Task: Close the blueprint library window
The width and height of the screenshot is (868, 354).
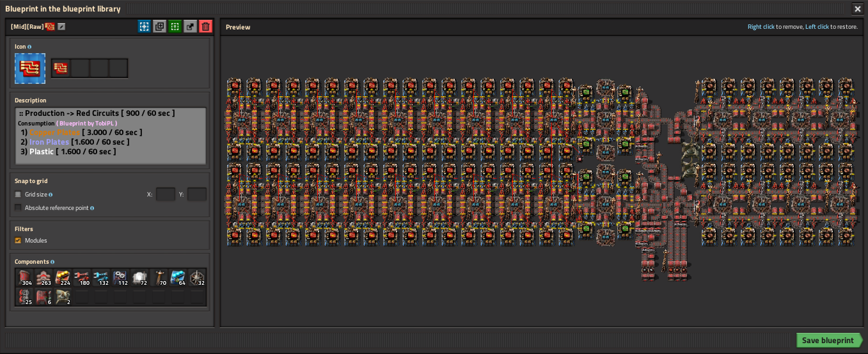Action: pyautogui.click(x=857, y=9)
